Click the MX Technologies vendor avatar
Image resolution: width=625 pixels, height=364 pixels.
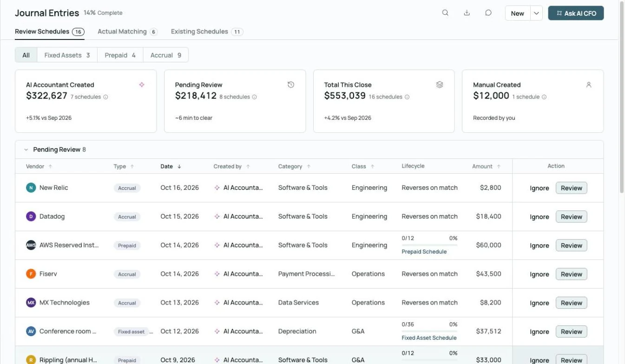[31, 303]
